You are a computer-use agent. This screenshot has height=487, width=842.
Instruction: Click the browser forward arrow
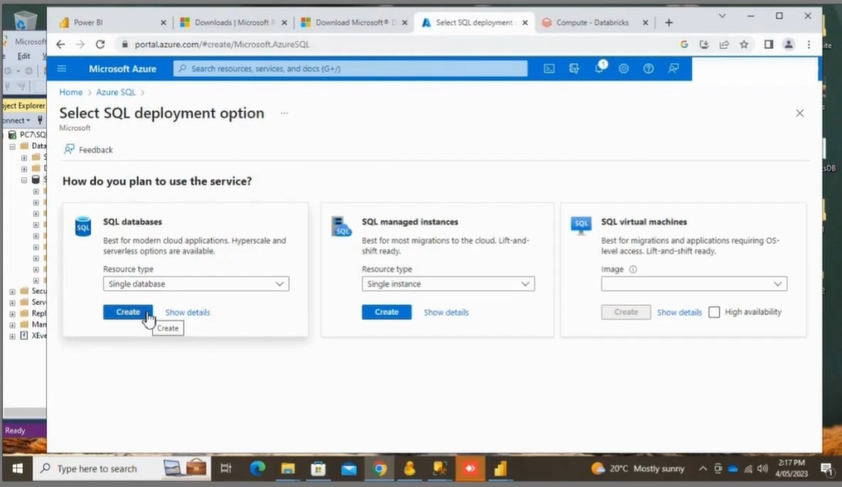coord(80,45)
